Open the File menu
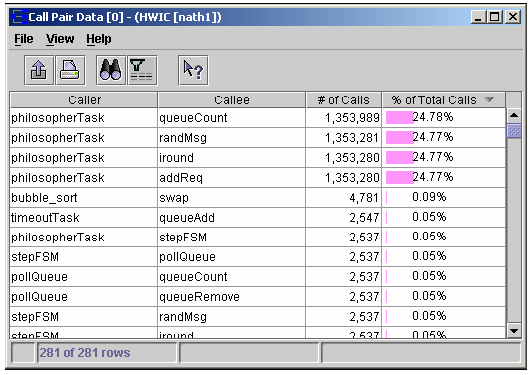This screenshot has height=375, width=532. point(24,39)
